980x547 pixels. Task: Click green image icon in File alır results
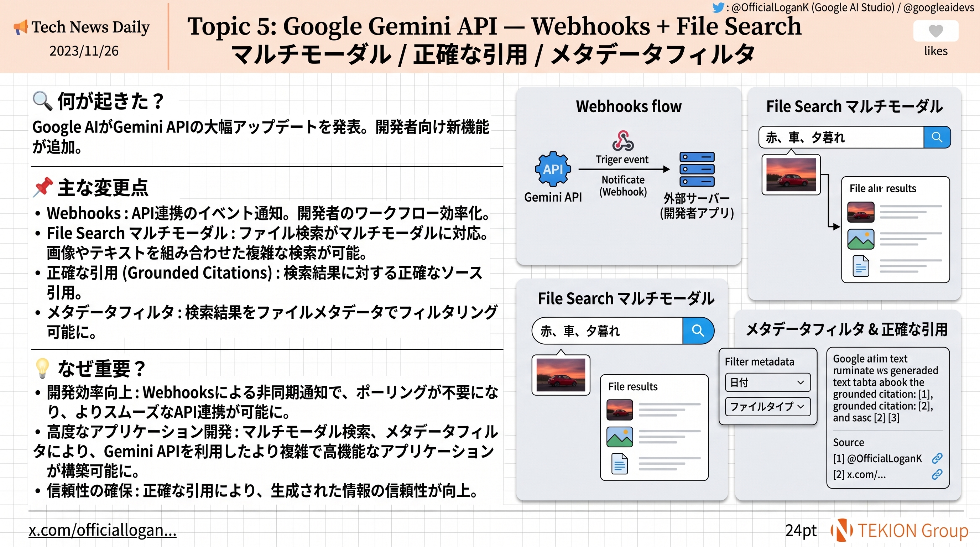[x=861, y=239]
